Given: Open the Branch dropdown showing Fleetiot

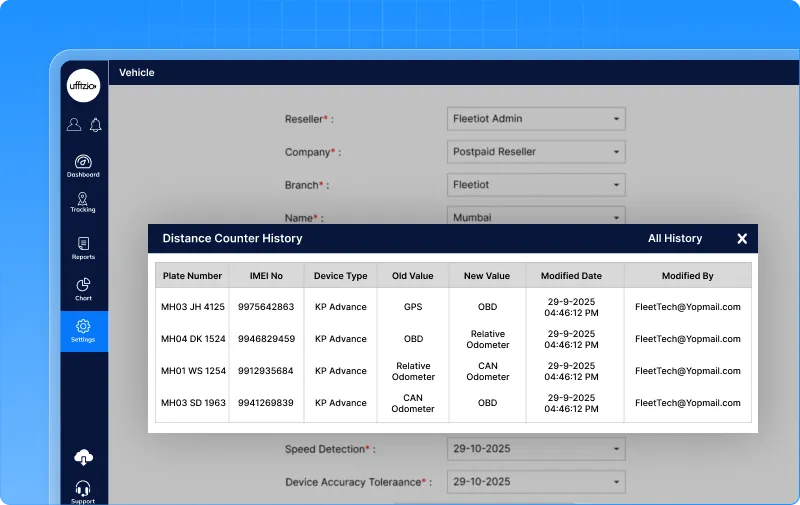Looking at the screenshot, I should point(536,185).
